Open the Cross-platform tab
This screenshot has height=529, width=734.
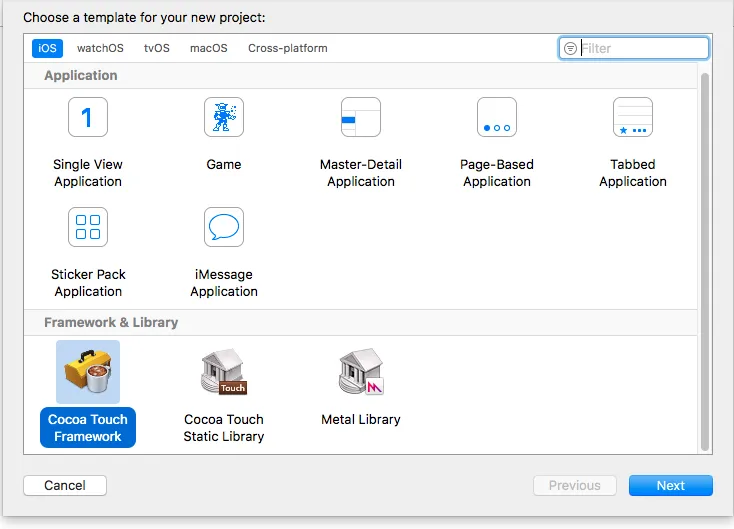click(x=287, y=48)
